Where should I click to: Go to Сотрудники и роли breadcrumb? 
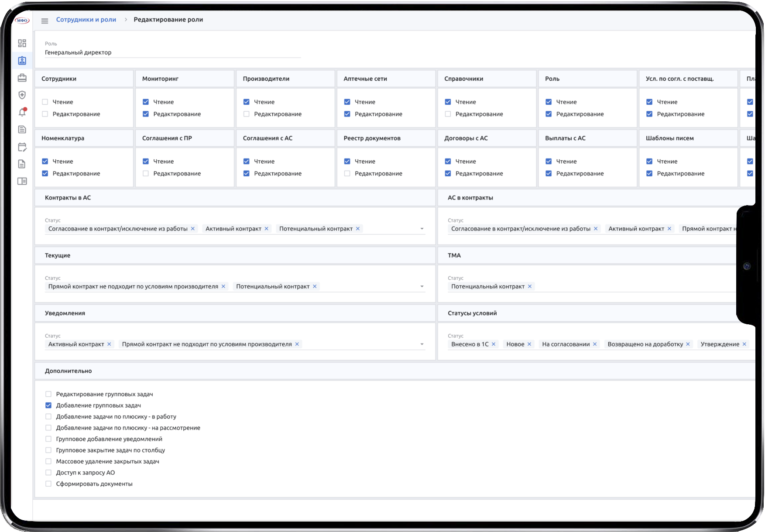pyautogui.click(x=86, y=20)
